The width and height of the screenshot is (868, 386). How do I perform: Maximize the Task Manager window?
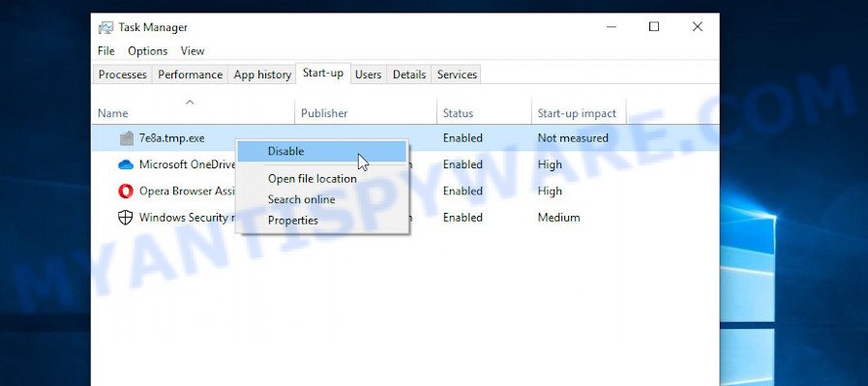(654, 26)
